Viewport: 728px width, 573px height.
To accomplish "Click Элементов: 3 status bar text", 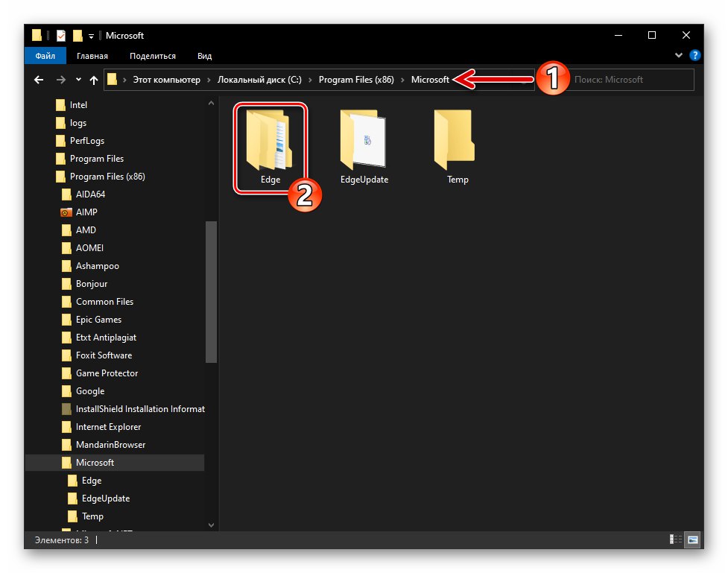I will click(x=62, y=540).
